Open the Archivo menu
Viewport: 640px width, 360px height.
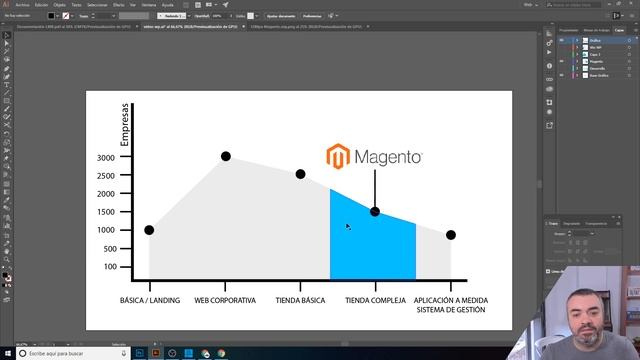(22, 5)
